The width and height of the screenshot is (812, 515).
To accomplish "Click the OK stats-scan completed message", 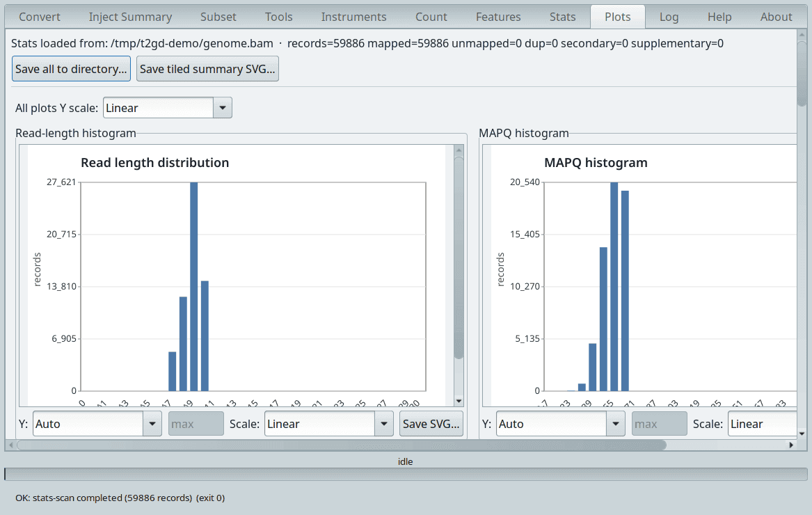I will (120, 498).
